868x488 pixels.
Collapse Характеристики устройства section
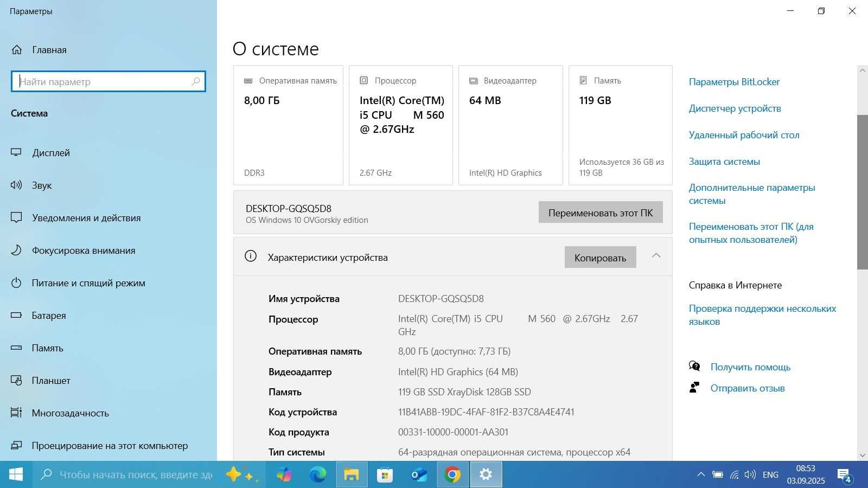pos(656,255)
